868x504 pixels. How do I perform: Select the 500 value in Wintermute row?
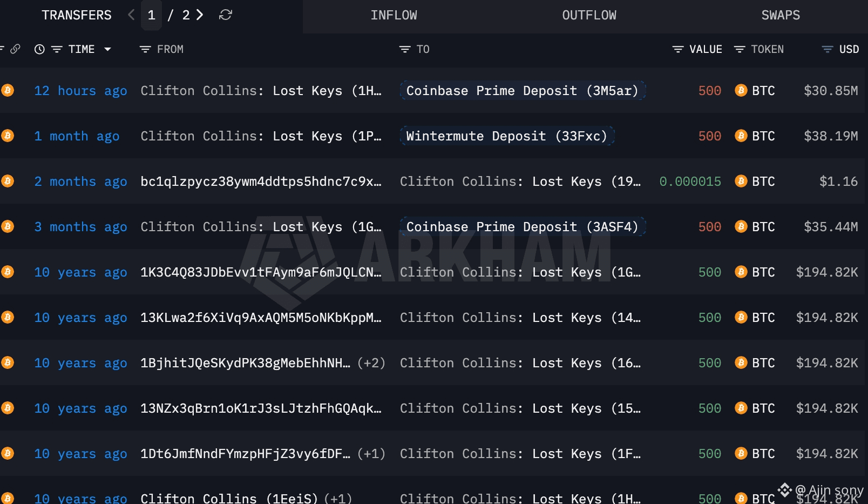pyautogui.click(x=710, y=136)
